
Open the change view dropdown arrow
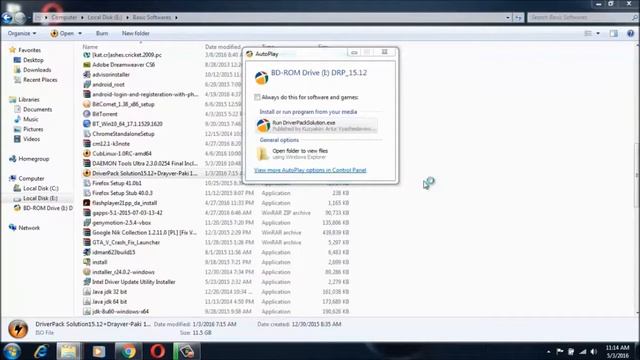click(598, 33)
